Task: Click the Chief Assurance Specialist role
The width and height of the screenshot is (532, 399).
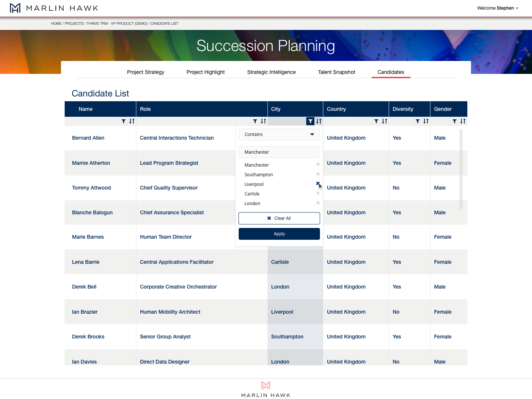Action: coord(172,213)
